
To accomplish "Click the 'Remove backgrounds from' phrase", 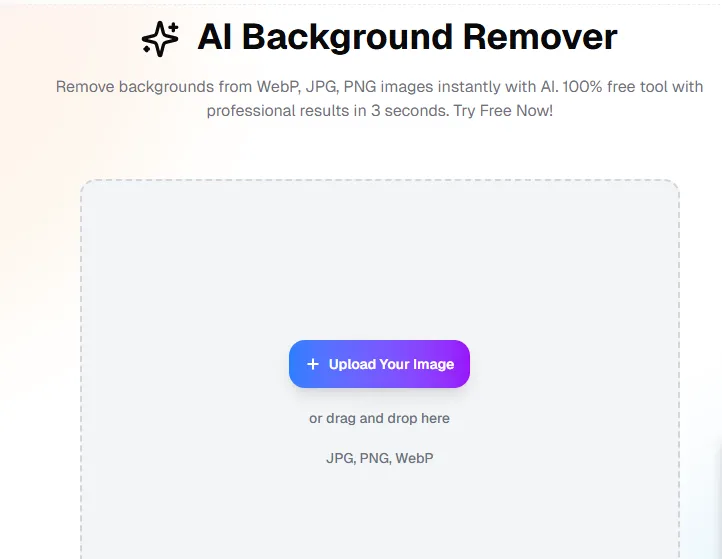I will (x=154, y=87).
